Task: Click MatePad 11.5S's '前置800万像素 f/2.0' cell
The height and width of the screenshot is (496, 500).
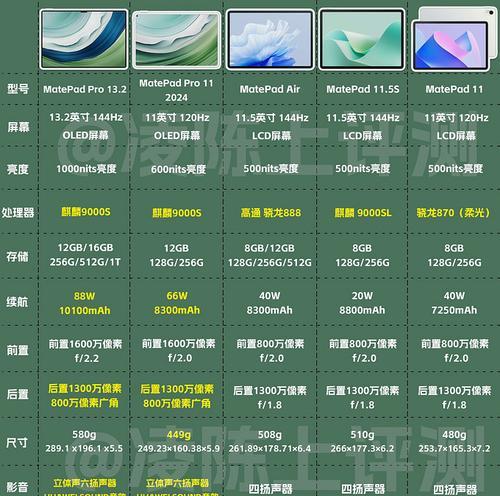Action: tap(363, 351)
